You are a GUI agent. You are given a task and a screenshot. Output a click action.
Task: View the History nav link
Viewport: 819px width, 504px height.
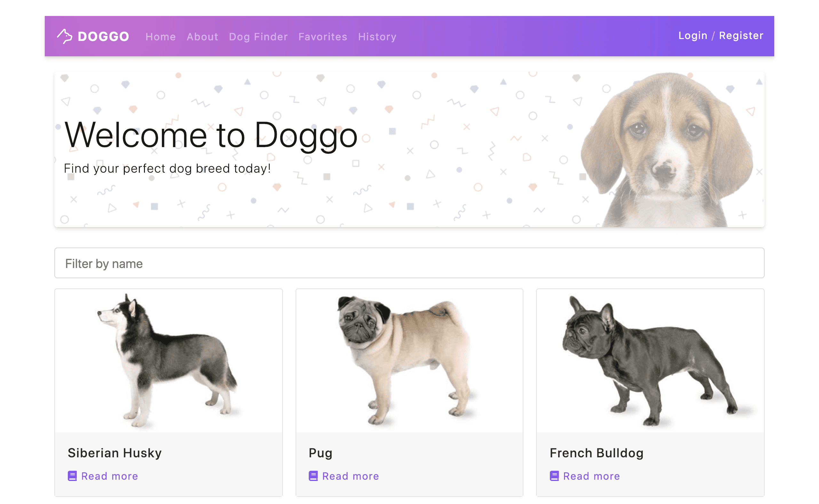click(x=377, y=37)
